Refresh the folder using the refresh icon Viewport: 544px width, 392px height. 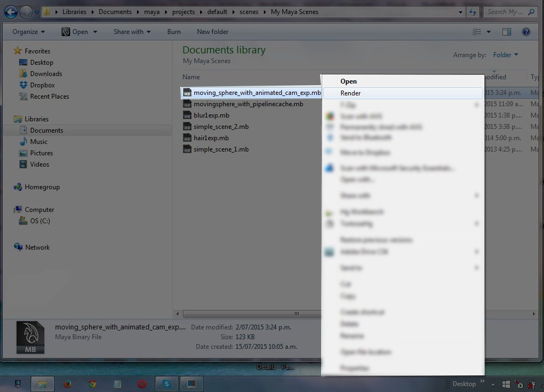coord(473,11)
